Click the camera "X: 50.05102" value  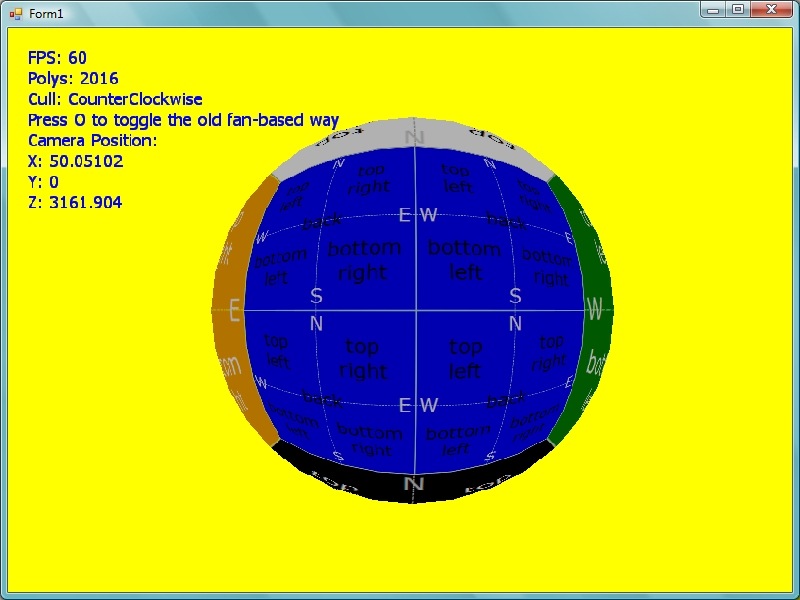76,161
